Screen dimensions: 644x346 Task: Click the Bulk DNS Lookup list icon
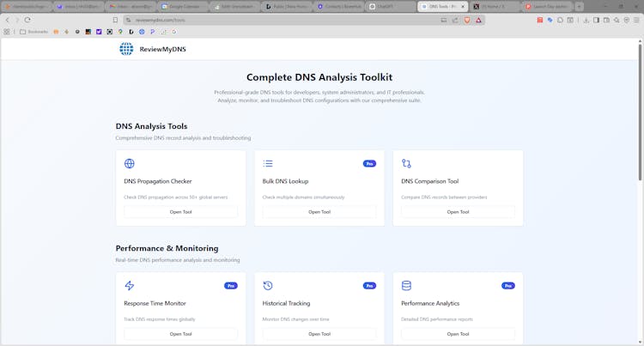pos(268,163)
